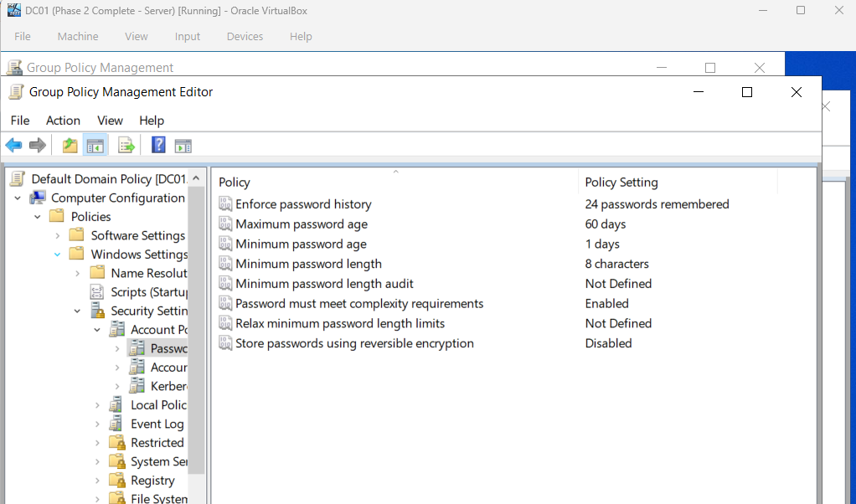Image resolution: width=856 pixels, height=504 pixels.
Task: Expand the Event Log tree node
Action: tap(97, 424)
